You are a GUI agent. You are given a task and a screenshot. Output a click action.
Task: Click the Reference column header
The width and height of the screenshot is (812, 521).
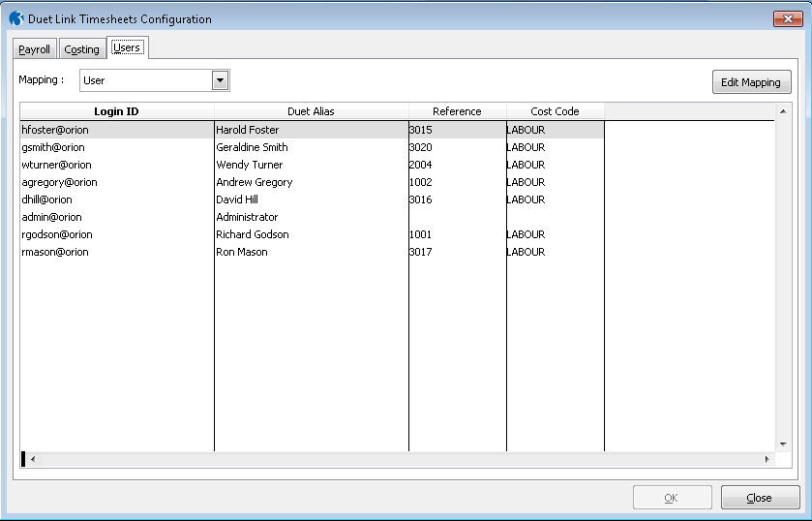click(x=457, y=111)
